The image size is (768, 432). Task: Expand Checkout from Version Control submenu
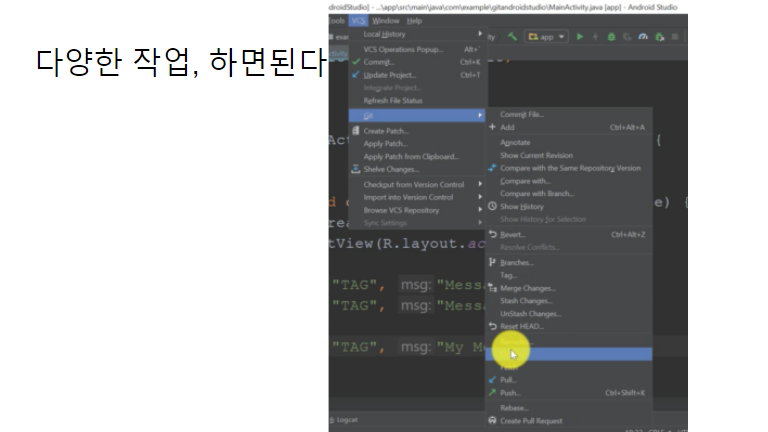pyautogui.click(x=417, y=185)
